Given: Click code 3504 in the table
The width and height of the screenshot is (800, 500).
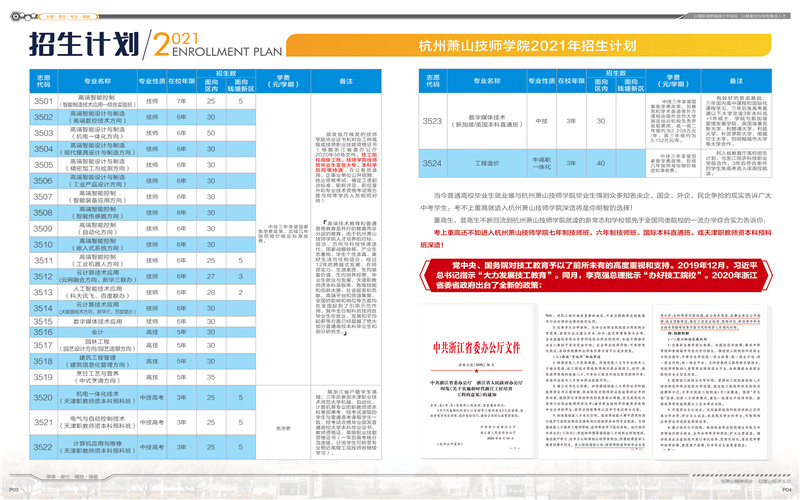Looking at the screenshot, I should [x=43, y=149].
